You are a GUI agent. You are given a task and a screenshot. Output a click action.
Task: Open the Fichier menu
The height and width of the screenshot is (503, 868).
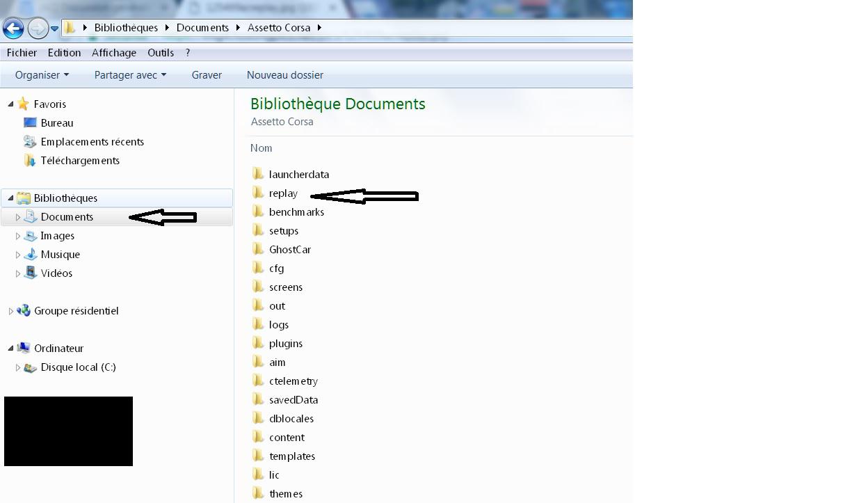[x=22, y=53]
